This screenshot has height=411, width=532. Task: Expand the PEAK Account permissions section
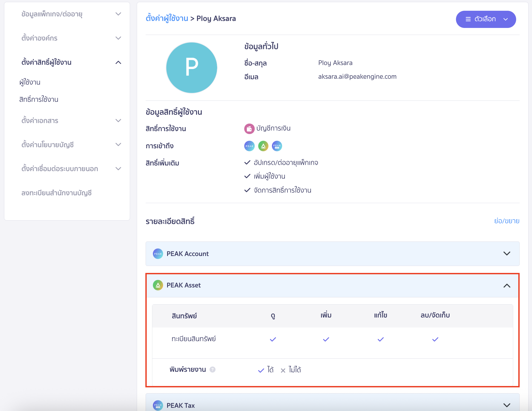click(x=507, y=254)
